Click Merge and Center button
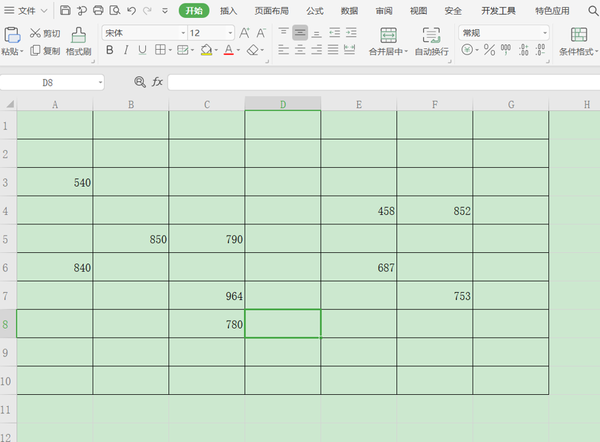Viewport: 600px width, 442px height. click(388, 41)
